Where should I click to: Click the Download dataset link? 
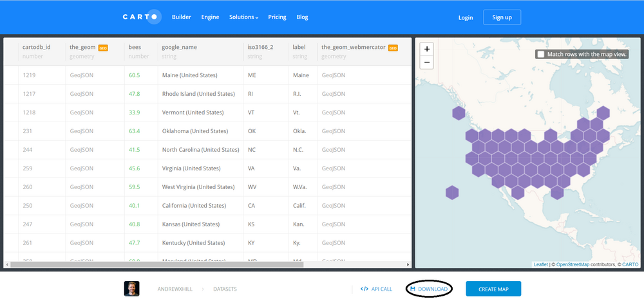click(x=429, y=289)
